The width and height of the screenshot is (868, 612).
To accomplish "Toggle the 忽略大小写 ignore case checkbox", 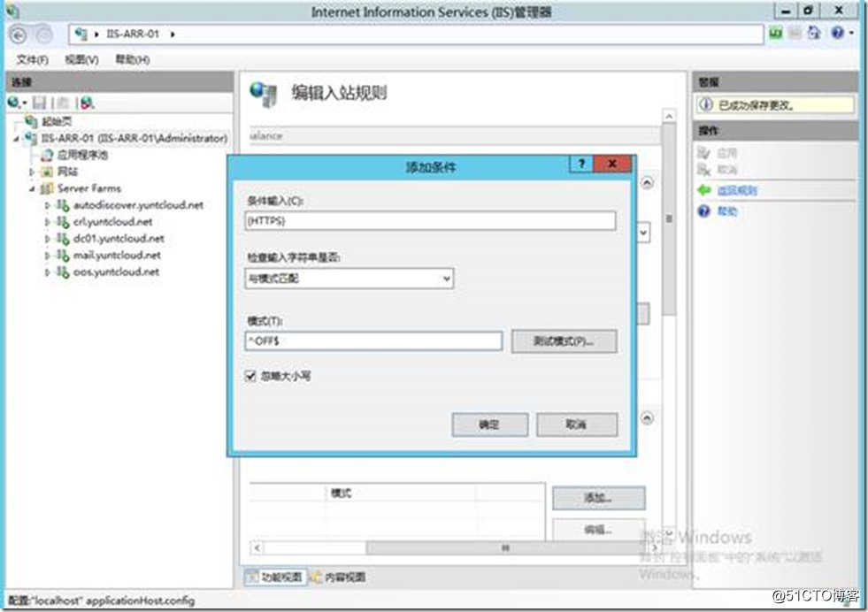I will point(250,376).
